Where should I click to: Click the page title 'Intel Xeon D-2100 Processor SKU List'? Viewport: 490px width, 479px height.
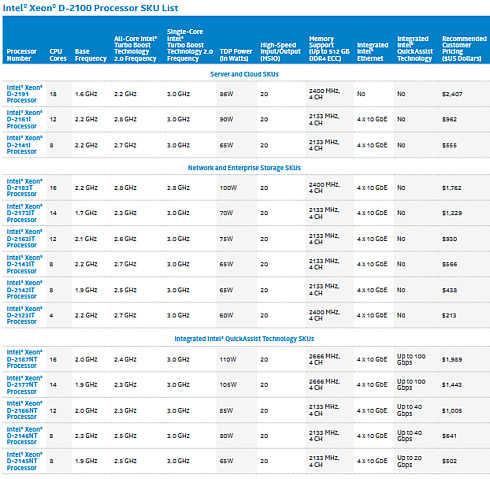coord(90,8)
